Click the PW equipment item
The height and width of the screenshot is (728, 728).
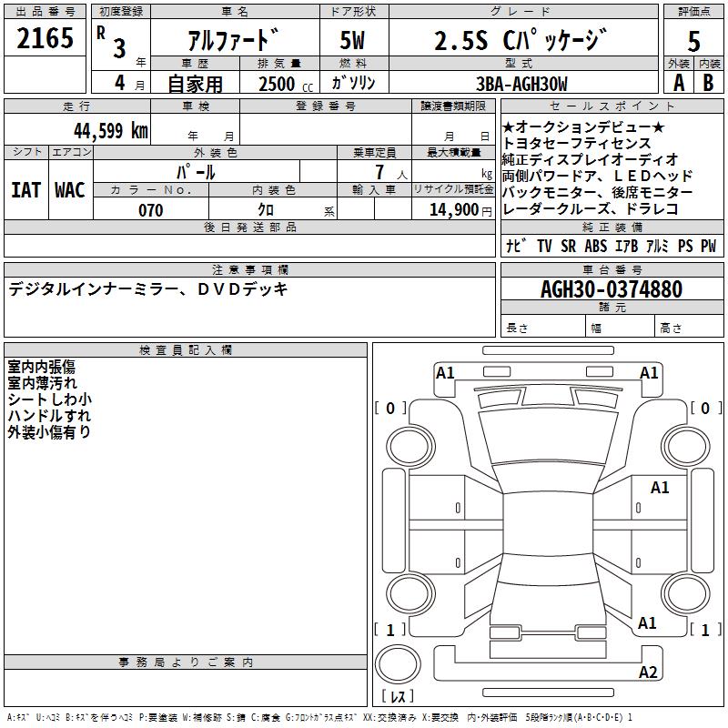click(x=709, y=246)
